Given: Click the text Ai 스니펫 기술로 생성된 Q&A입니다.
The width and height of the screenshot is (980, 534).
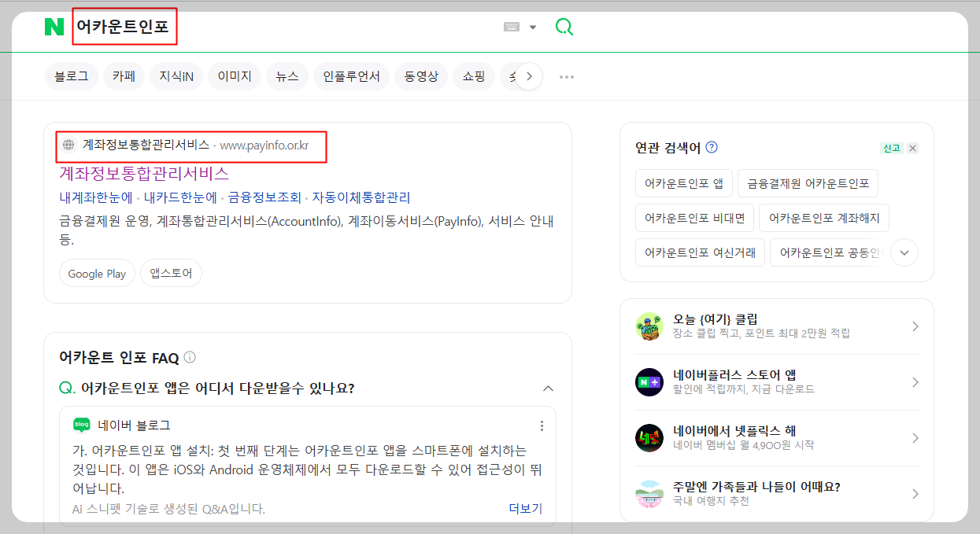Looking at the screenshot, I should (168, 509).
